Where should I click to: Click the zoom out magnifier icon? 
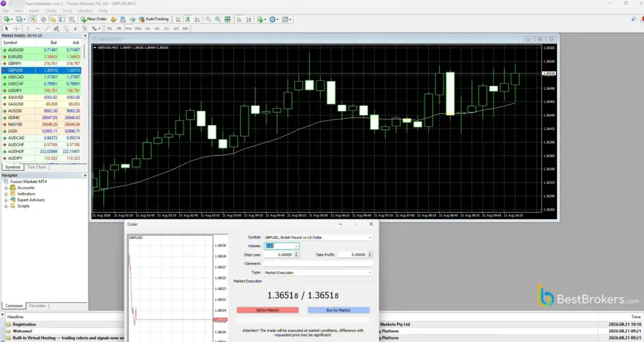click(218, 19)
